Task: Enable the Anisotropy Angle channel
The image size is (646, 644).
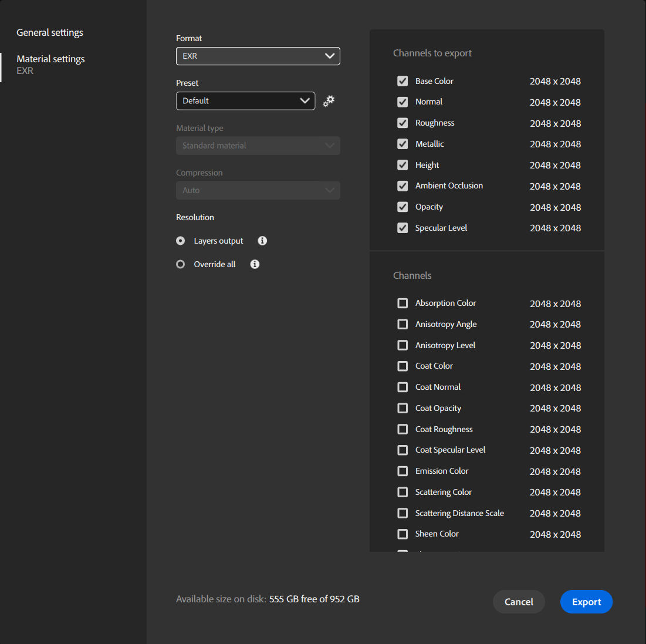Action: pos(403,325)
